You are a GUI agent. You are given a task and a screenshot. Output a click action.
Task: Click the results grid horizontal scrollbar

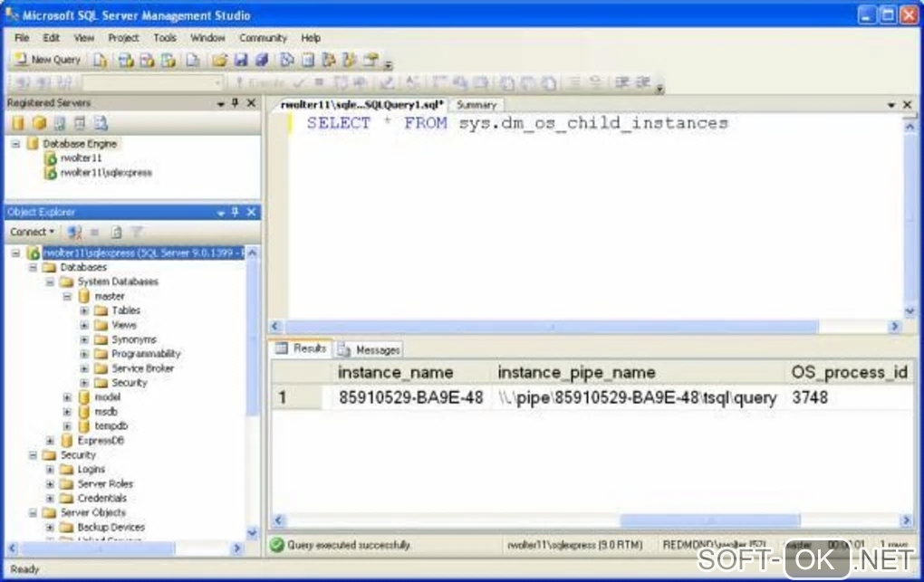[x=710, y=520]
